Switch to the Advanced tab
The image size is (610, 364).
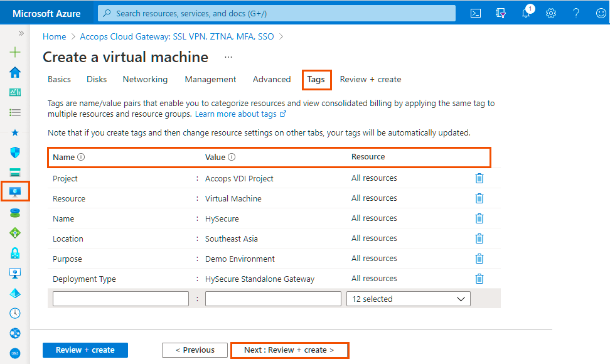(272, 79)
